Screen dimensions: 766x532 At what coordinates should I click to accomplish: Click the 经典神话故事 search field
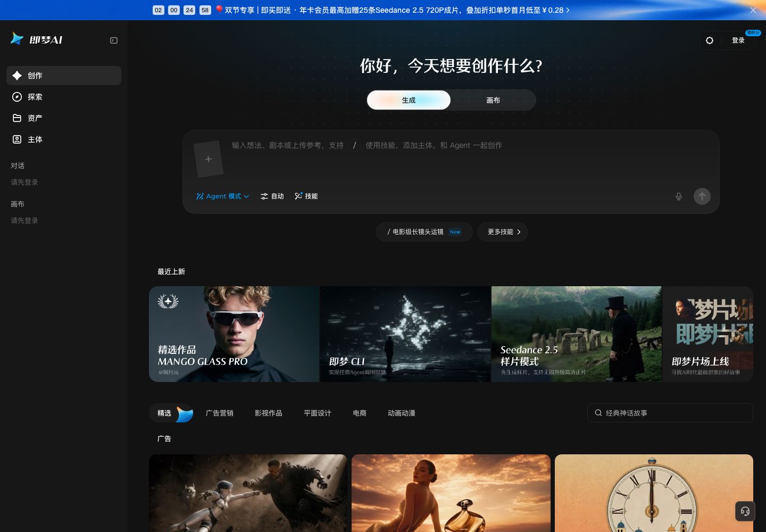coord(670,413)
